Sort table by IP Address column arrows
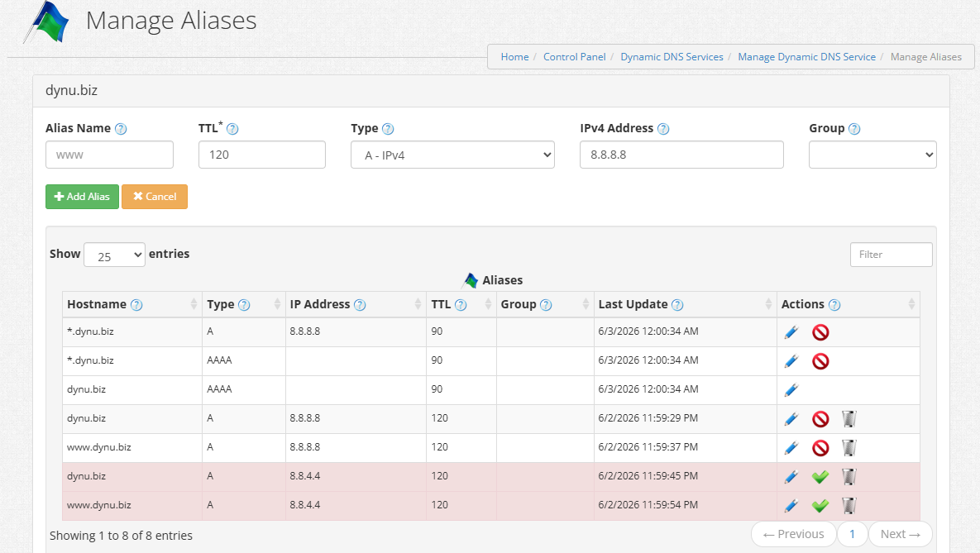 tap(418, 304)
